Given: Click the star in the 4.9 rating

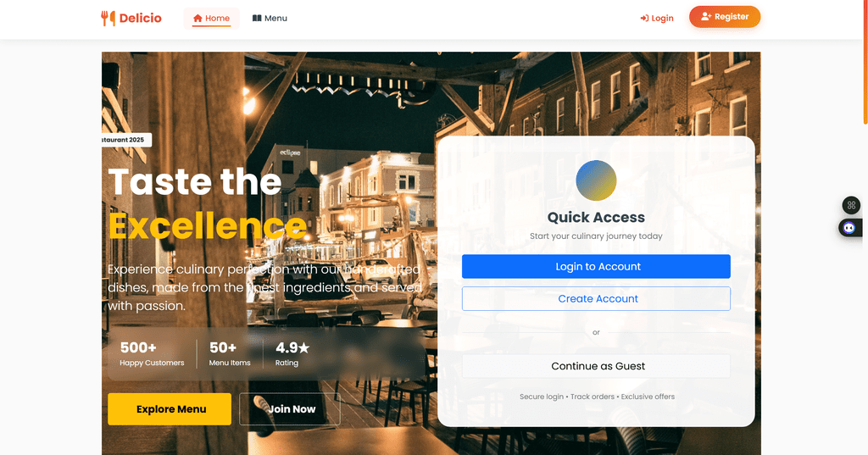Looking at the screenshot, I should coord(304,347).
